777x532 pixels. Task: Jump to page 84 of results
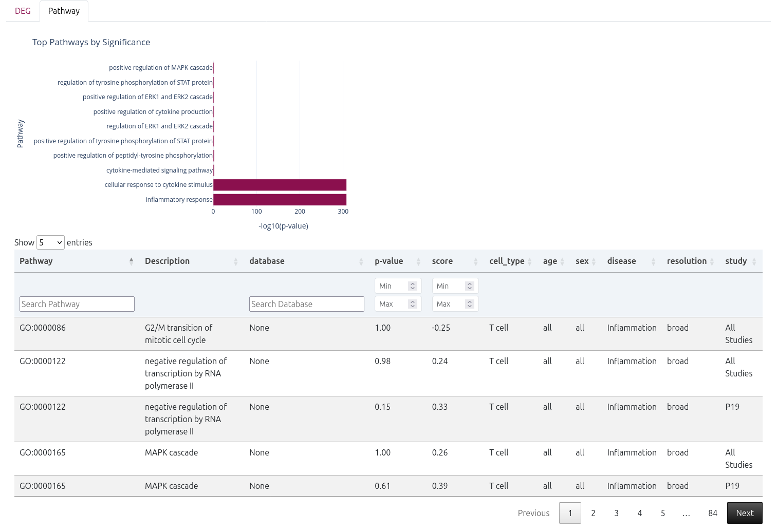point(713,513)
